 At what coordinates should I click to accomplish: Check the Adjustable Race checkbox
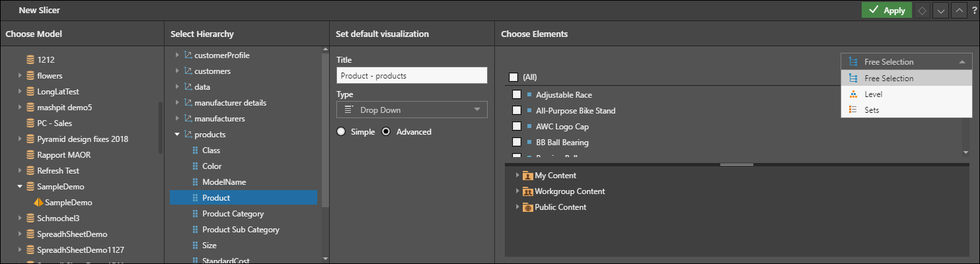517,94
